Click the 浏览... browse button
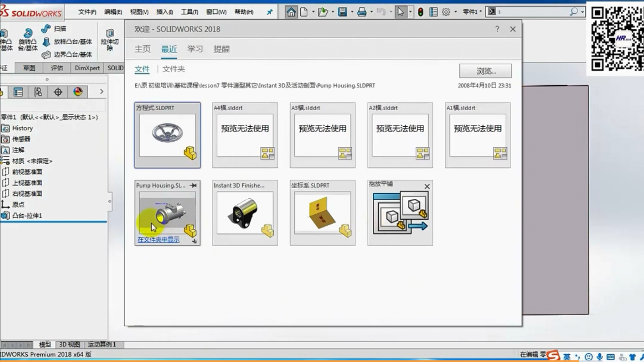This screenshot has height=362, width=644. (x=485, y=71)
